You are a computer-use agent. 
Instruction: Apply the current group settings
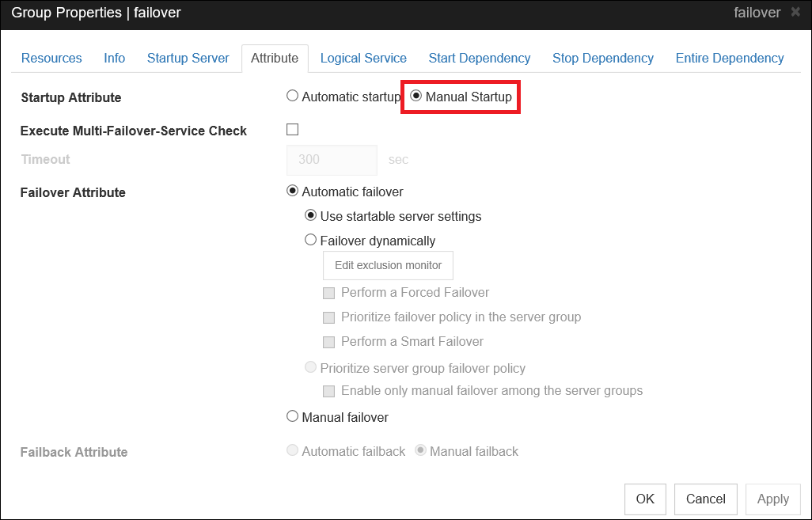772,499
